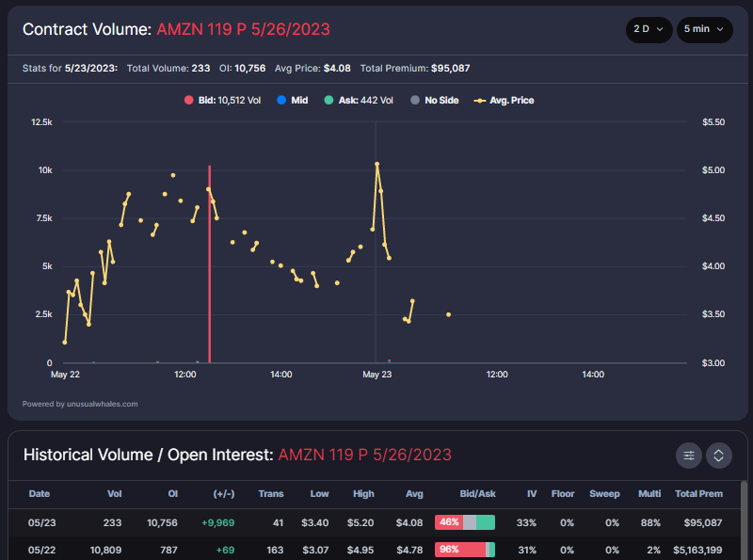Sort table by Floor column
Screen dimensions: 753x560
tap(563, 494)
